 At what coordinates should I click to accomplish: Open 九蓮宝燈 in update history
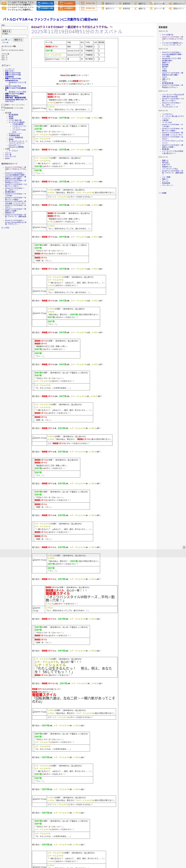coord(165,120)
